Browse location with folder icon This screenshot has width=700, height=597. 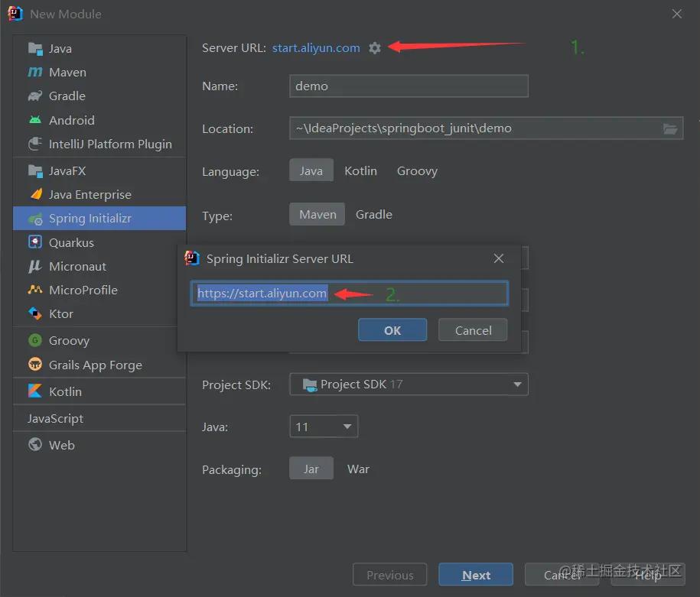click(x=669, y=129)
